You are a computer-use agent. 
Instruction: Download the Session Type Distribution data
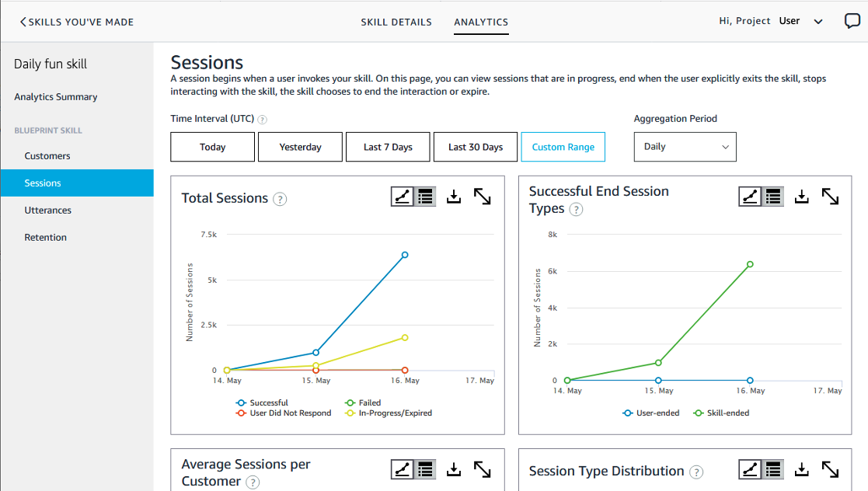[801, 469]
